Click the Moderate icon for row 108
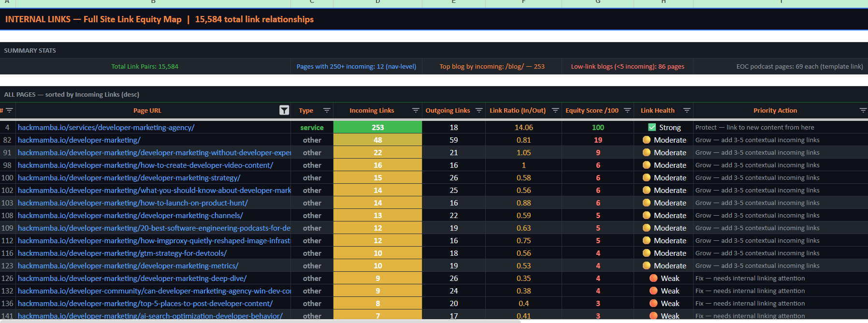The image size is (868, 323). 647,215
